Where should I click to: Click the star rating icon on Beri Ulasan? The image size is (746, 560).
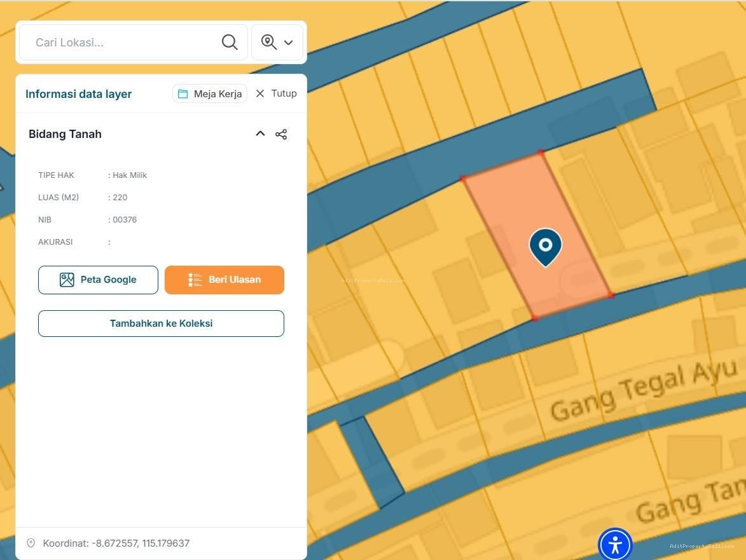click(195, 280)
